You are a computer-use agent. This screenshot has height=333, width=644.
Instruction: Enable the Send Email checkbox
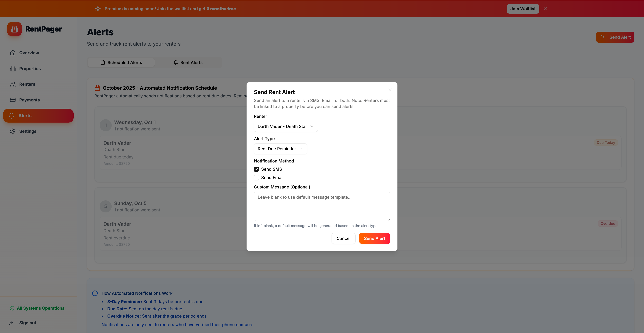pyautogui.click(x=256, y=178)
